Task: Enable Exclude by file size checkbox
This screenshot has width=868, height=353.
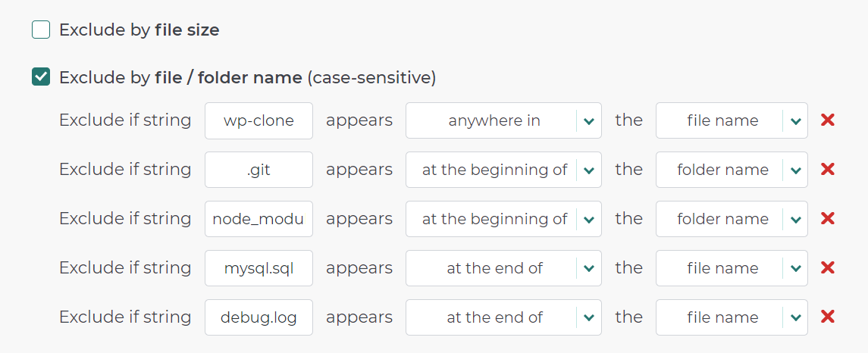Action: (41, 30)
